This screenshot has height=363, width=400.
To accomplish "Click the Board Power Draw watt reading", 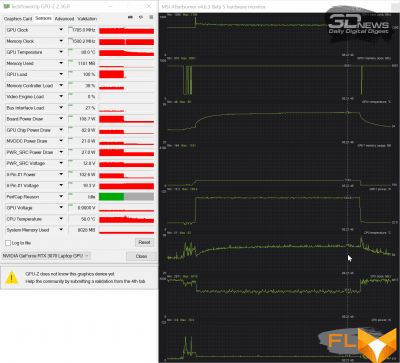I will click(x=82, y=119).
